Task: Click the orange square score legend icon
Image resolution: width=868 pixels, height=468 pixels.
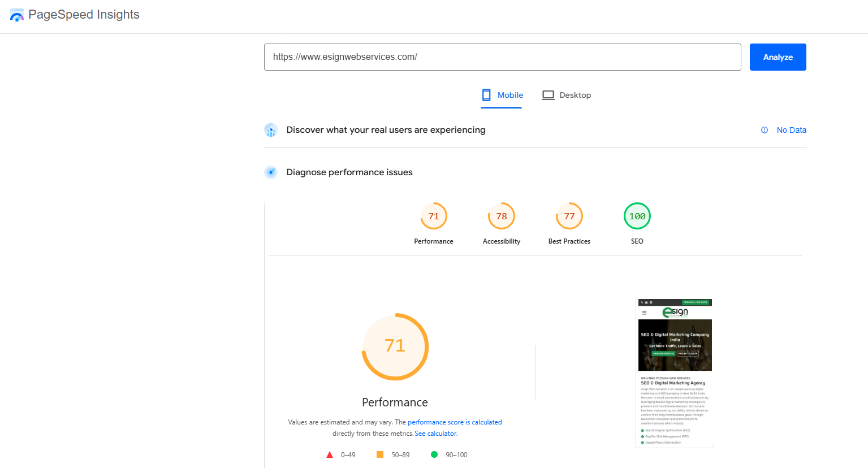Action: (x=379, y=454)
